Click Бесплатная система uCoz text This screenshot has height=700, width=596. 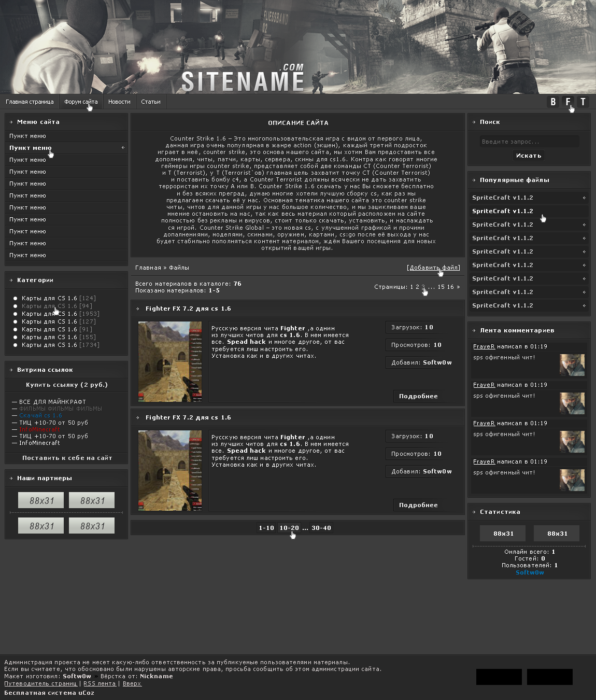coord(49,693)
